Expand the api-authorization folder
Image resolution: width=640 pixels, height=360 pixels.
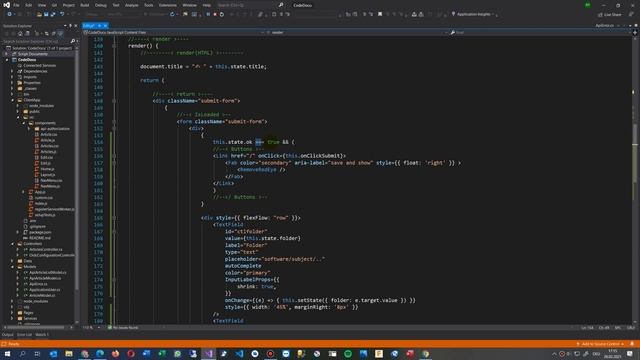tap(29, 129)
